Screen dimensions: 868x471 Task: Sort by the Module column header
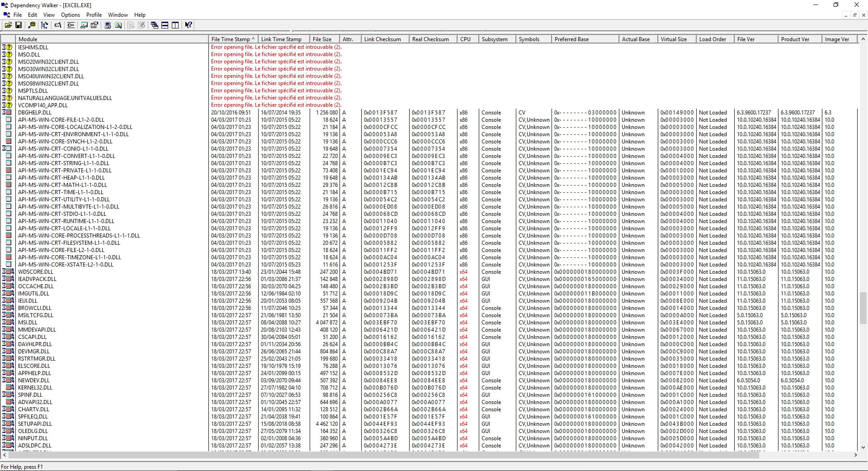(x=112, y=39)
